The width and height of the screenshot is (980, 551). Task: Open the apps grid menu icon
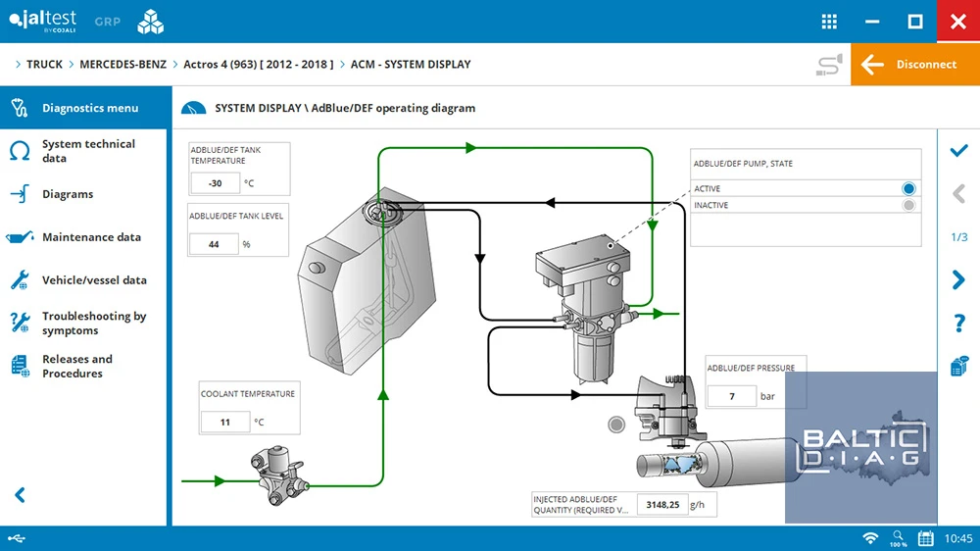(x=829, y=22)
